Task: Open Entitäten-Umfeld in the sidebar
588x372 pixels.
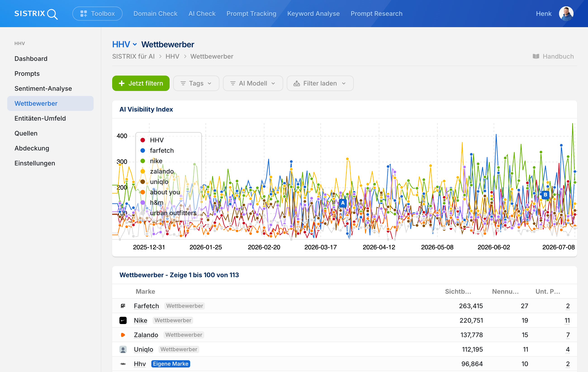Action: (40, 118)
